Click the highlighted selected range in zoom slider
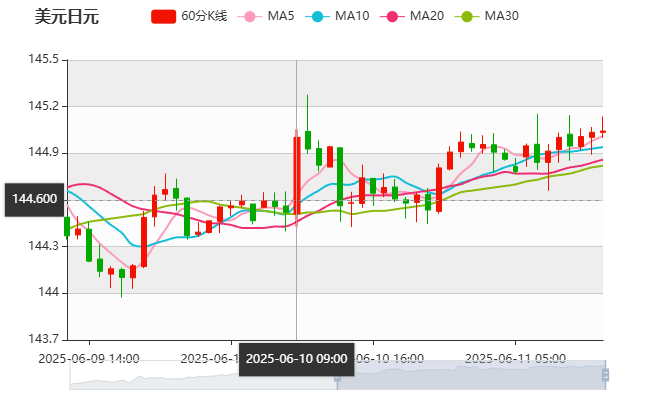 point(470,376)
